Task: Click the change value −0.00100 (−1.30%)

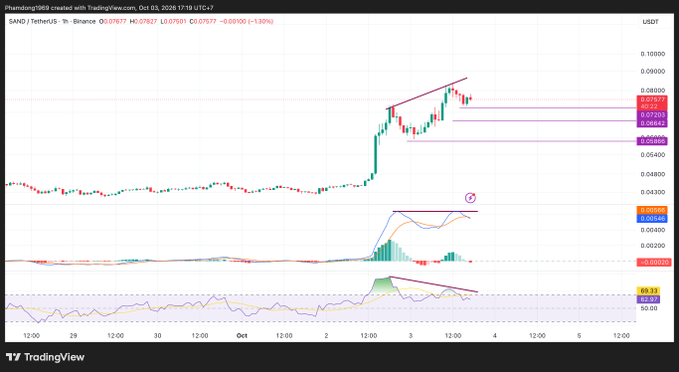Action: point(246,21)
